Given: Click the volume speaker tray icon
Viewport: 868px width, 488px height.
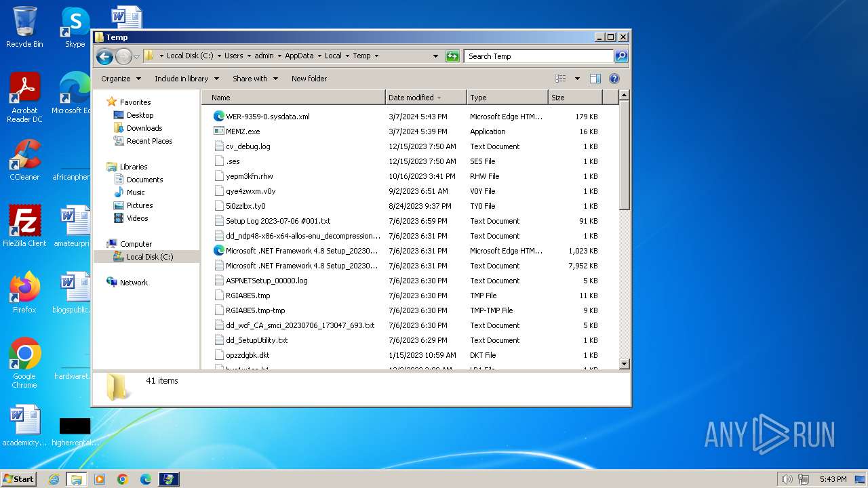Looking at the screenshot, I should [787, 479].
